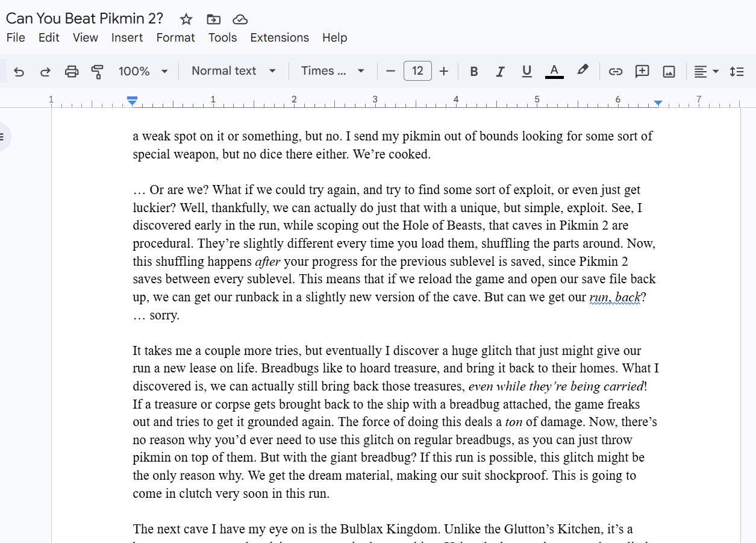The image size is (756, 543).
Task: Click the phrase "Bulblax Kingdom"
Action: tap(390, 530)
